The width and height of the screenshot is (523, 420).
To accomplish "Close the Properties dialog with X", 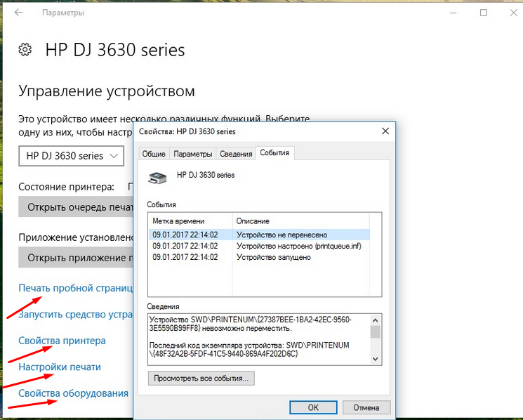I will coord(385,131).
